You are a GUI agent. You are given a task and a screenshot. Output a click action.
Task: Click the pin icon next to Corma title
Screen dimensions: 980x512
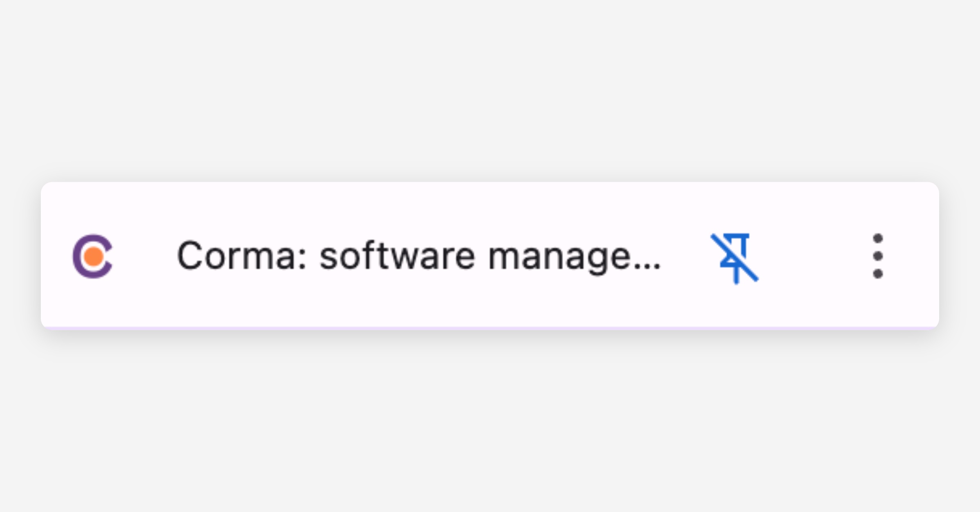[735, 257]
